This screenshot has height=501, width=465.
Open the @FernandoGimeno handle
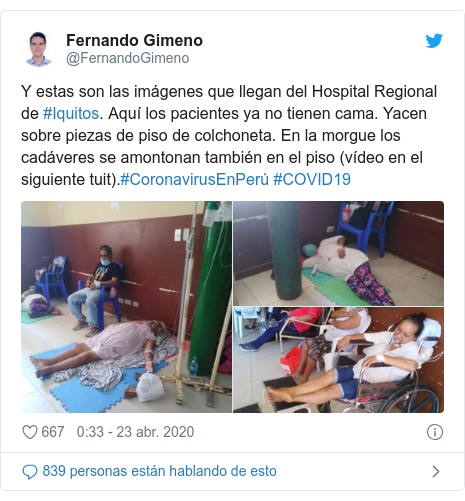(x=128, y=58)
